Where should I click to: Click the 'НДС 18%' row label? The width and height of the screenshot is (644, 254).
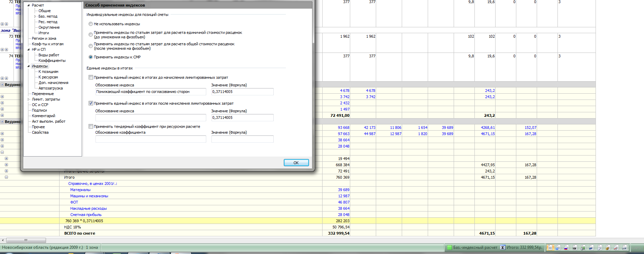[72, 227]
